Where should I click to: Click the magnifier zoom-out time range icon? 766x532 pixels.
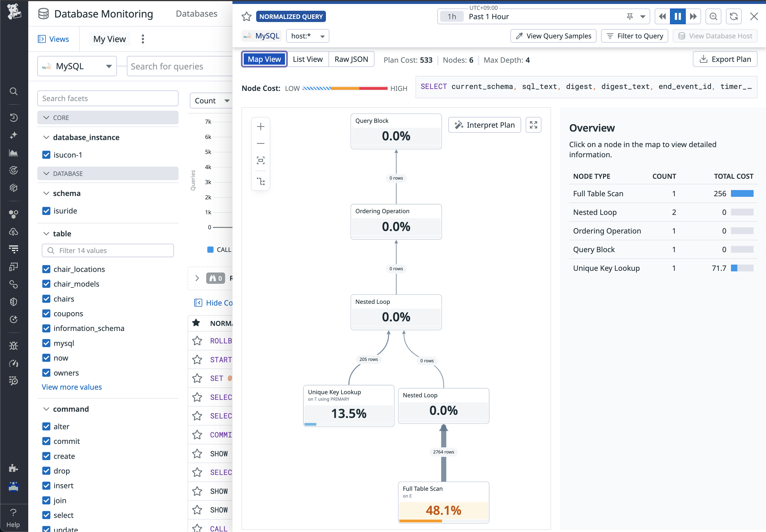713,16
